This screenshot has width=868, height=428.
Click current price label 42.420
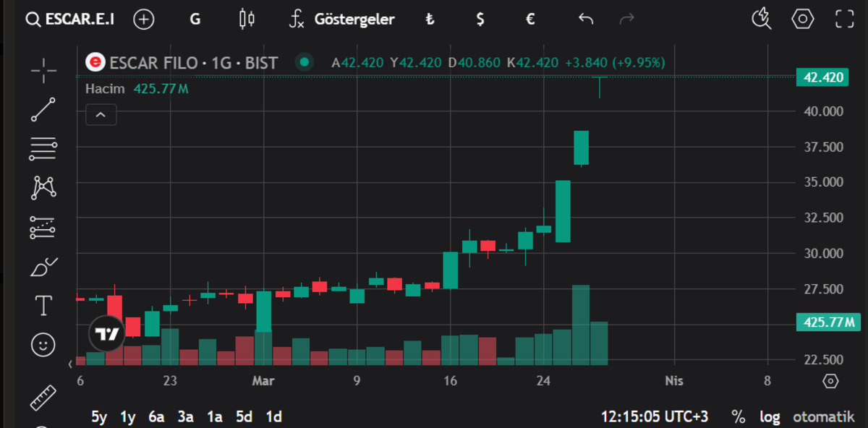tap(822, 77)
